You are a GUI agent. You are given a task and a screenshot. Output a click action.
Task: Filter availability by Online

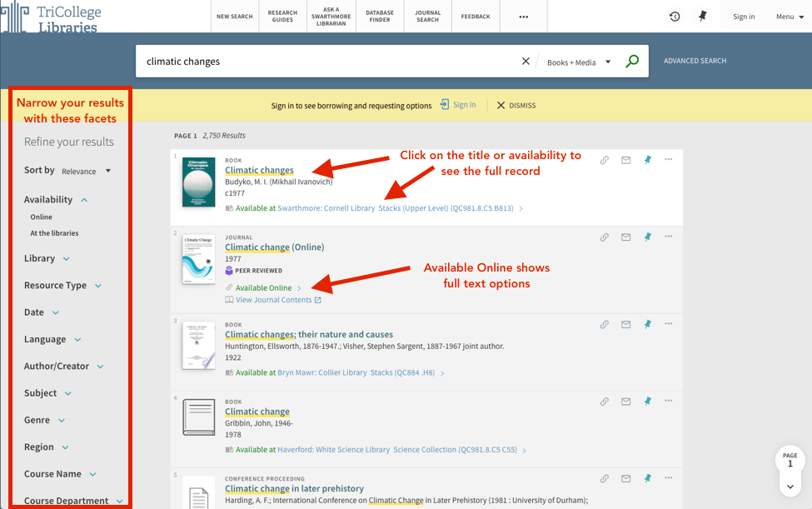pos(42,217)
